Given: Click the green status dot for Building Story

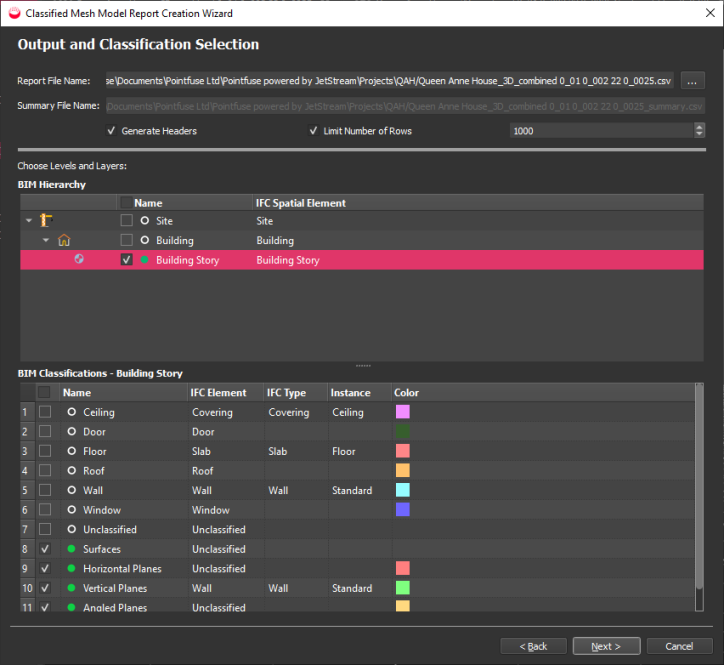Looking at the screenshot, I should pyautogui.click(x=145, y=260).
